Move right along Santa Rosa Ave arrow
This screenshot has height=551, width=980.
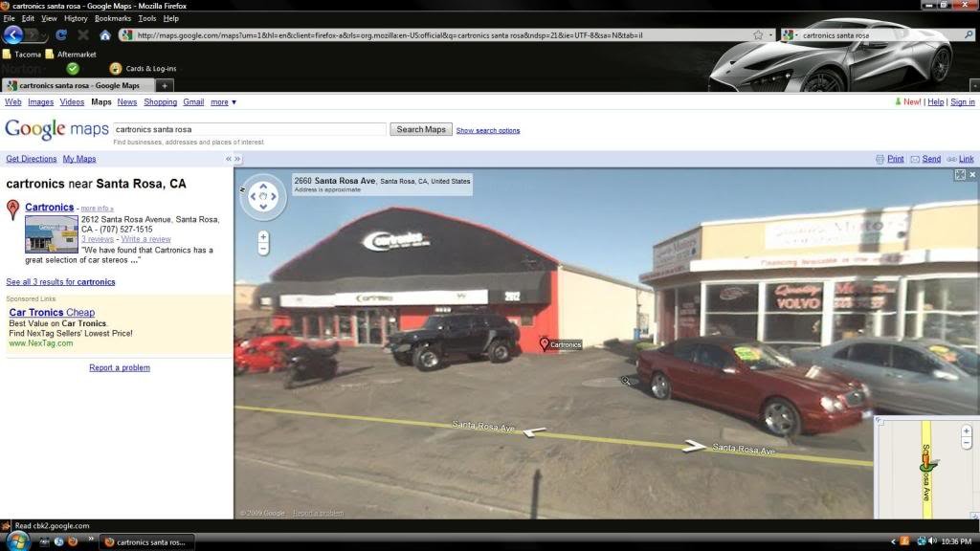(694, 446)
